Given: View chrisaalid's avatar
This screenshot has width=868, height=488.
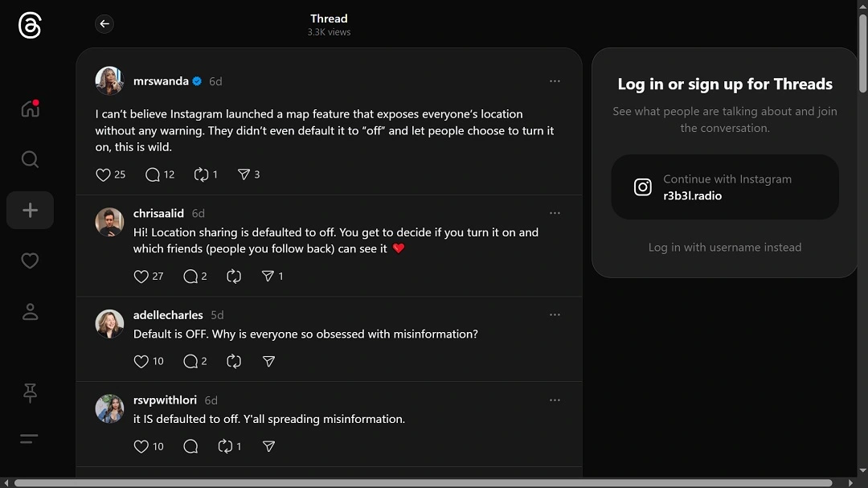Looking at the screenshot, I should tap(109, 222).
